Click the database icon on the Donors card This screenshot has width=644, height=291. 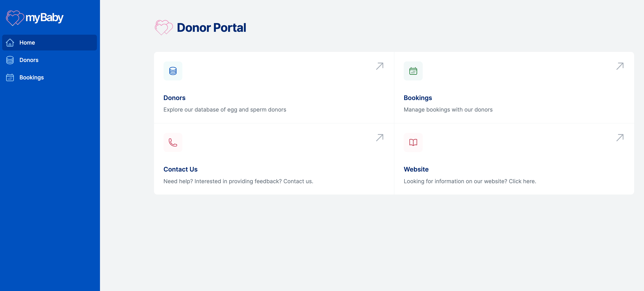point(173,71)
